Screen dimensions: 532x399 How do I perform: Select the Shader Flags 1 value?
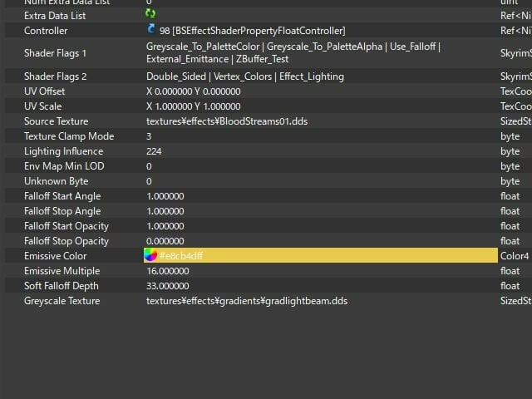[x=293, y=52]
